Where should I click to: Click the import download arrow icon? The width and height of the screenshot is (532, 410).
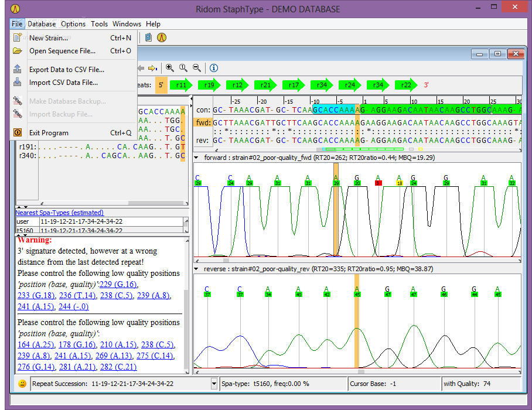pos(18,82)
